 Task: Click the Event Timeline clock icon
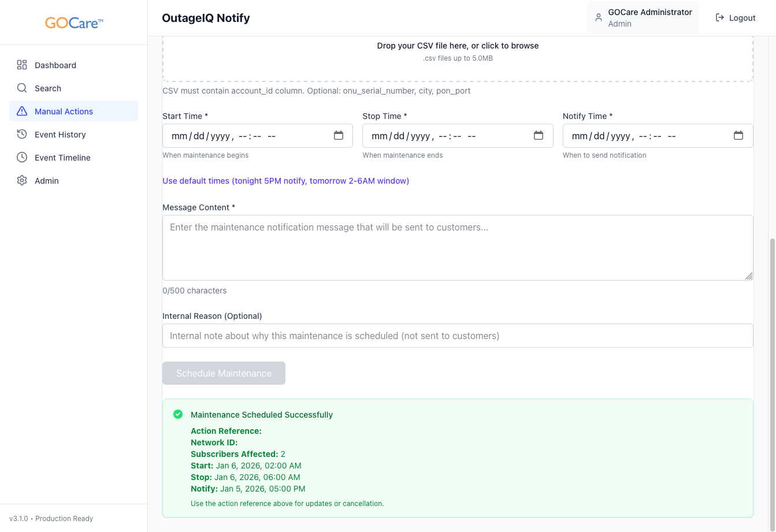click(22, 158)
